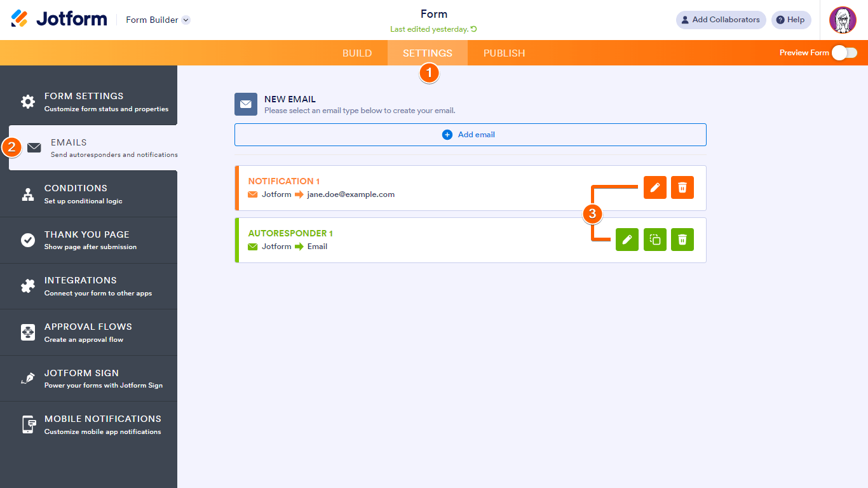Switch to the Build tab

pos(357,53)
